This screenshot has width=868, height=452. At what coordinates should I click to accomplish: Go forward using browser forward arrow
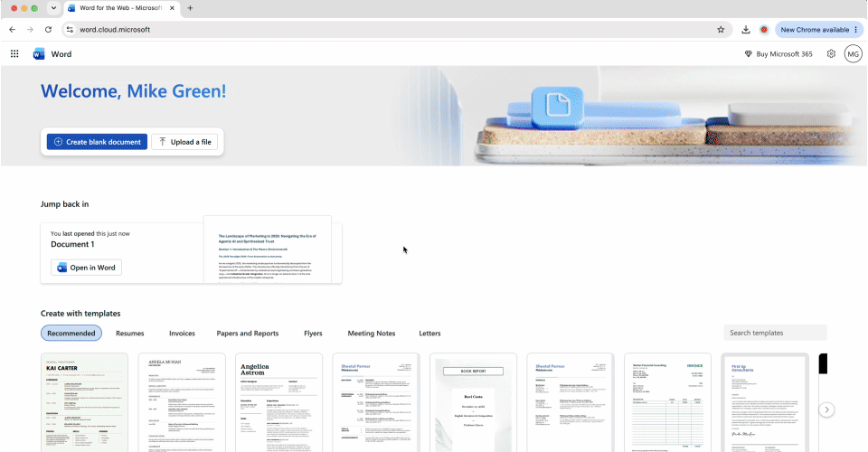click(x=30, y=29)
